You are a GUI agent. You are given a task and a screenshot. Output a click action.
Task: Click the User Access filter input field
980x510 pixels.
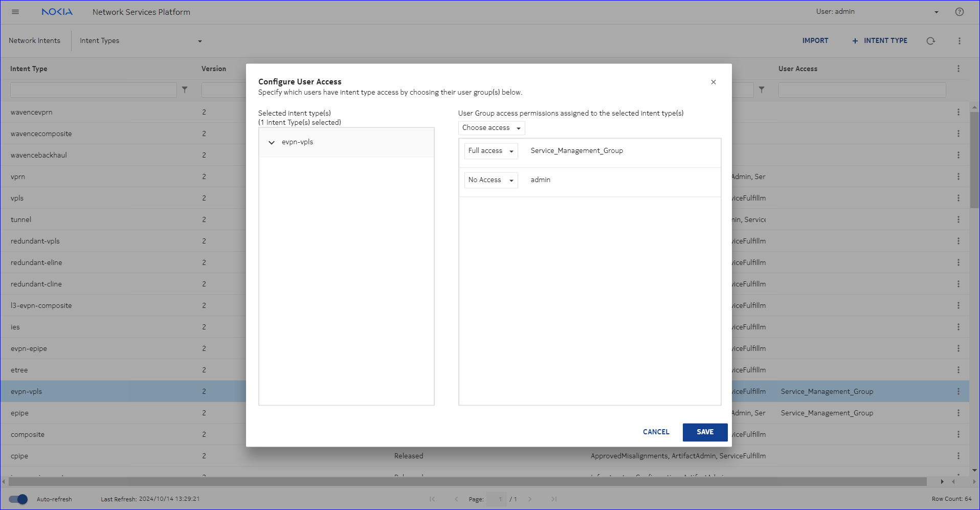click(x=861, y=90)
